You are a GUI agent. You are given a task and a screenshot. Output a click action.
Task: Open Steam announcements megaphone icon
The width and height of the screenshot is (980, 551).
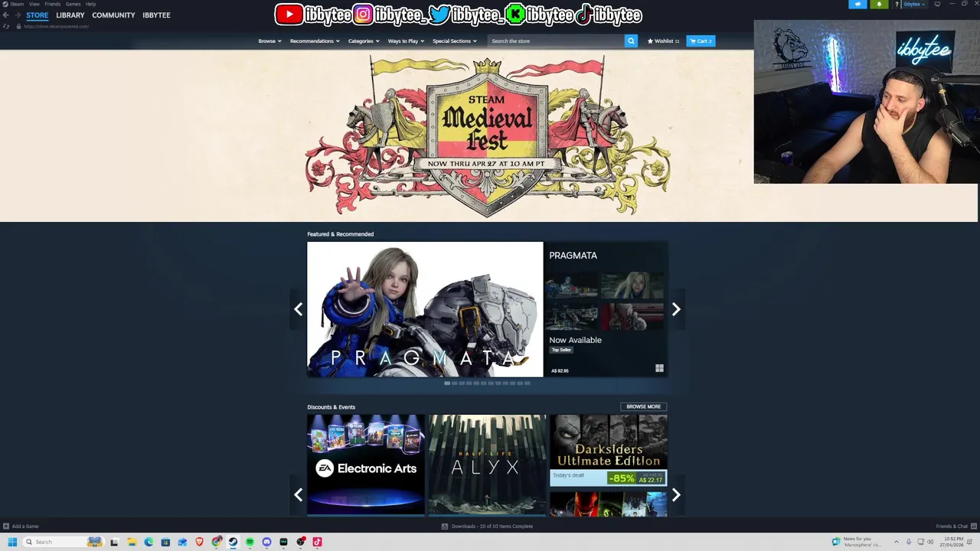tap(857, 4)
